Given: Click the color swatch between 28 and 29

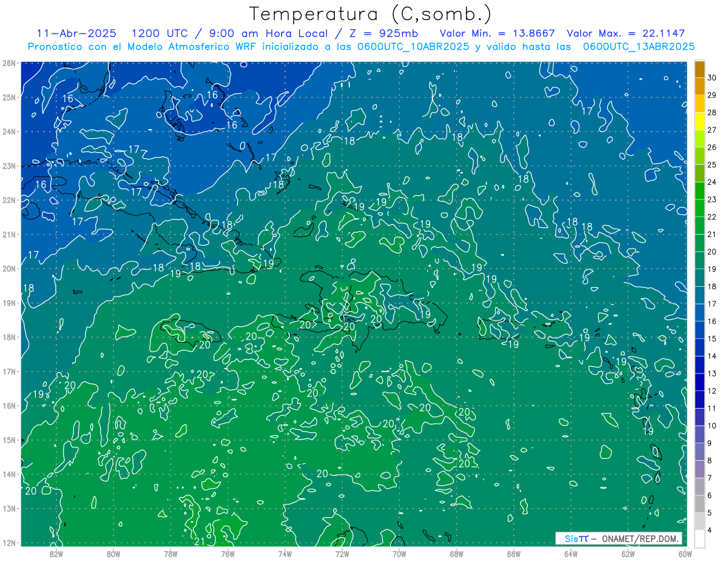Looking at the screenshot, I should (x=699, y=103).
